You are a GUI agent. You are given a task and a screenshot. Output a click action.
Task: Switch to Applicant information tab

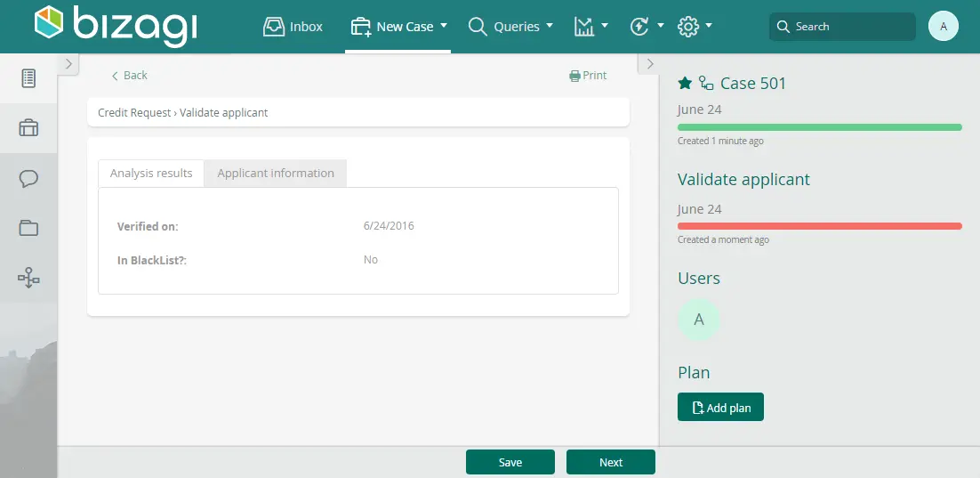276,174
